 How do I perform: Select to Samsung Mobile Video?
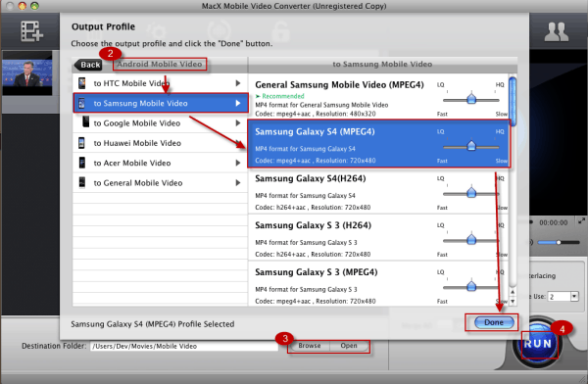pos(160,103)
